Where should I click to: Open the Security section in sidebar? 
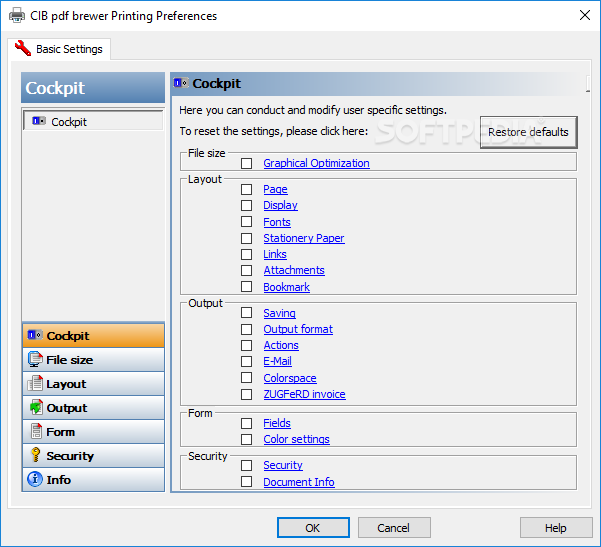93,455
